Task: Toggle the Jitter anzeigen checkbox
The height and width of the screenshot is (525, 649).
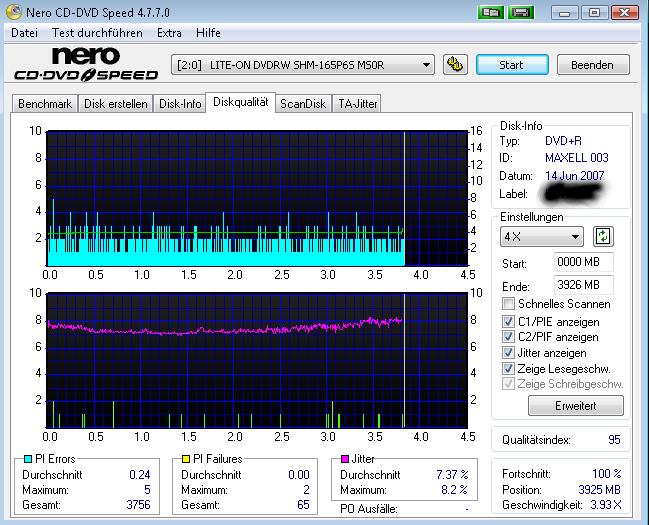Action: [x=510, y=353]
